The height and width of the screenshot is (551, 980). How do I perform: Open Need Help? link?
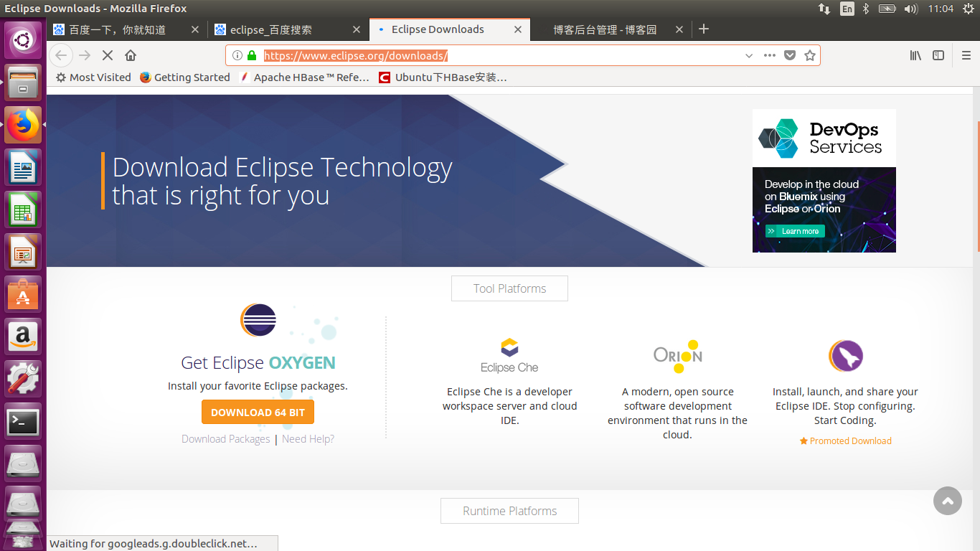point(308,439)
